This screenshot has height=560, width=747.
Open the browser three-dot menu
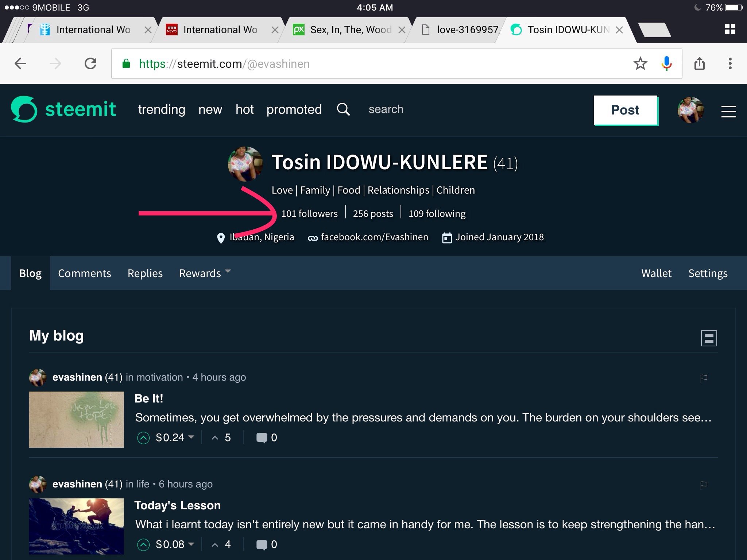click(730, 64)
